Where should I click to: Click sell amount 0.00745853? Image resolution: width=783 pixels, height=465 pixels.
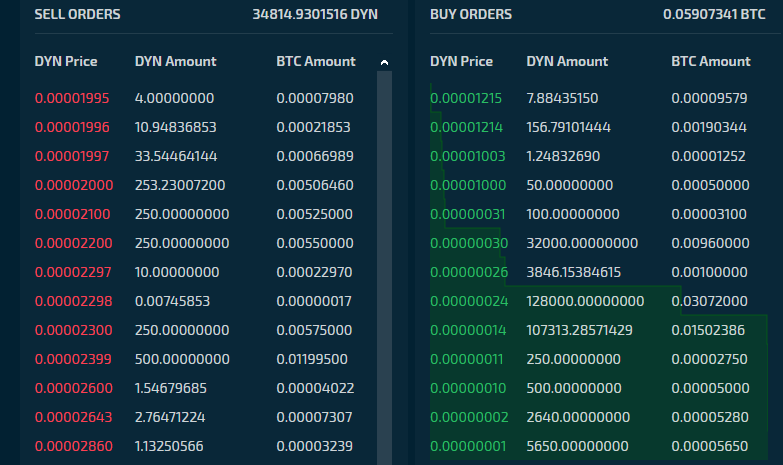tap(172, 301)
